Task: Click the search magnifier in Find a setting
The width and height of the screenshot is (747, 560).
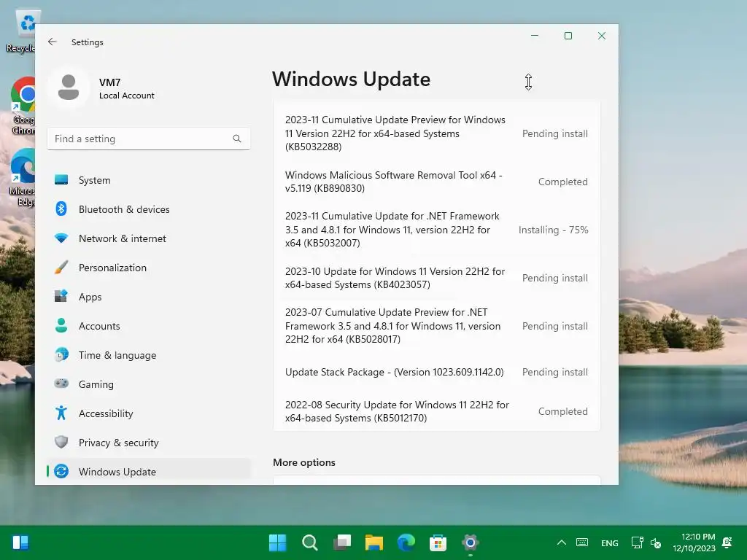Action: point(237,139)
